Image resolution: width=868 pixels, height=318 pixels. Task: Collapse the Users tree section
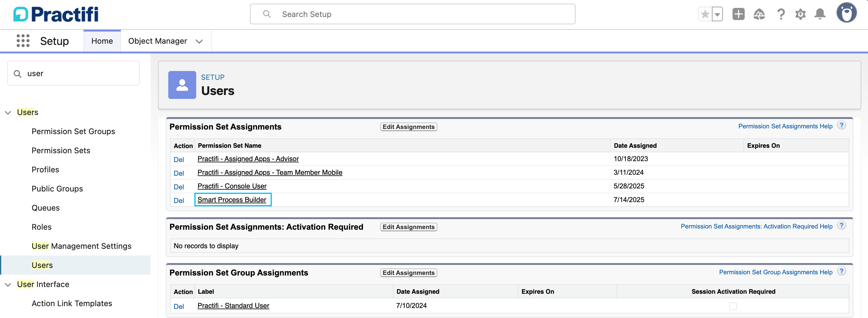8,112
